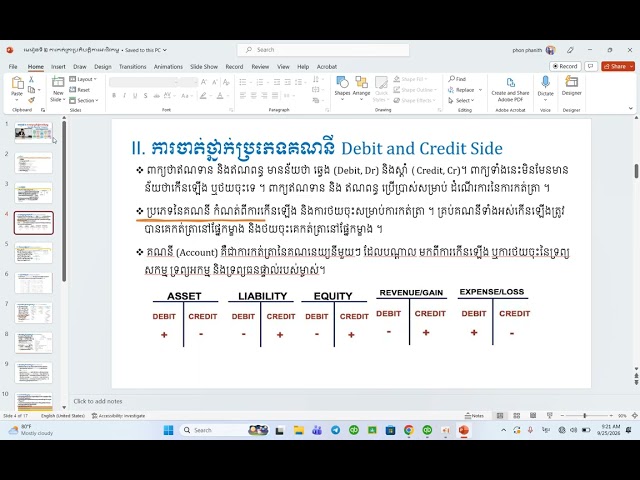Toggle Bold formatting
640x480 pixels.
click(114, 96)
